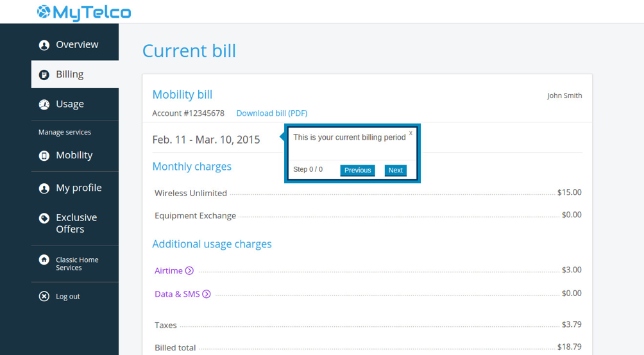Click the MyTelco logo icon

(x=44, y=12)
